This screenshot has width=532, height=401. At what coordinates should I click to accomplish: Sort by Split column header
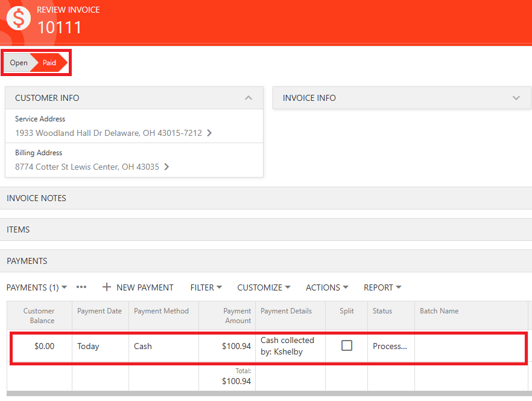coord(346,315)
